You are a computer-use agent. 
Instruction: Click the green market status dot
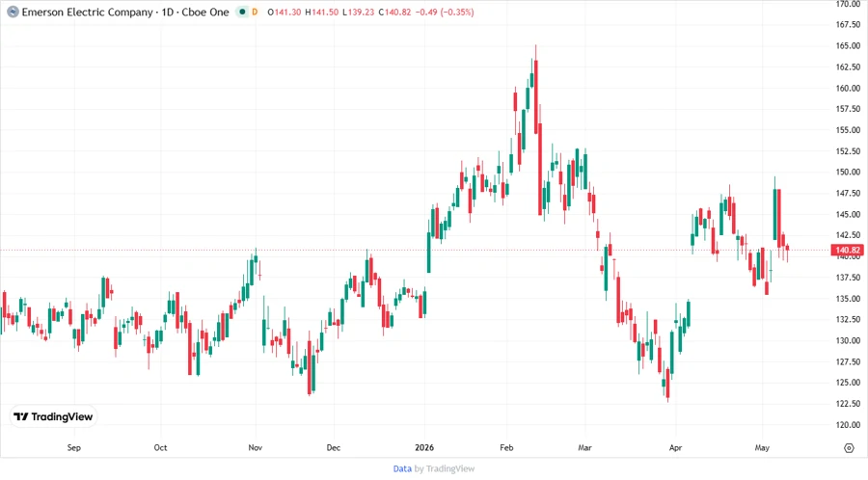(x=242, y=13)
